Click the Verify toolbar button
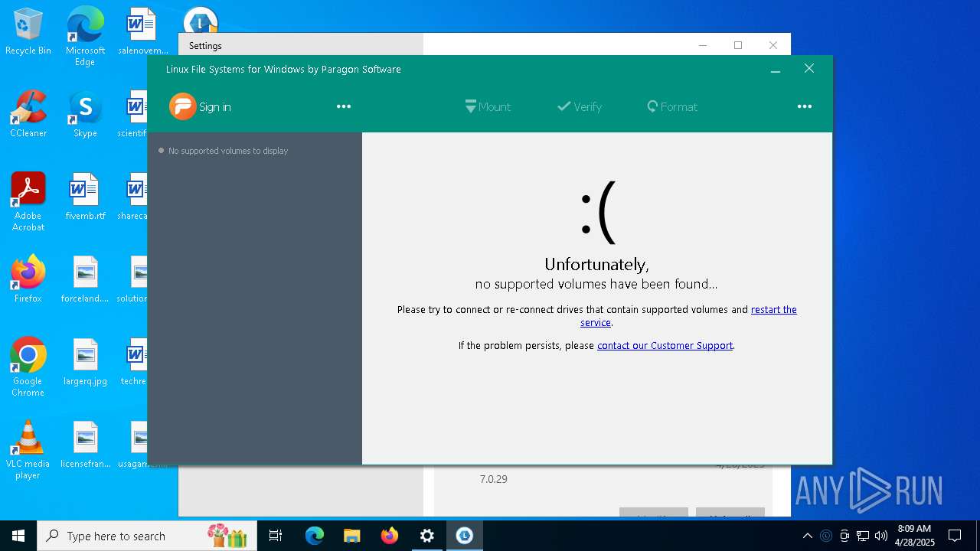 point(580,106)
